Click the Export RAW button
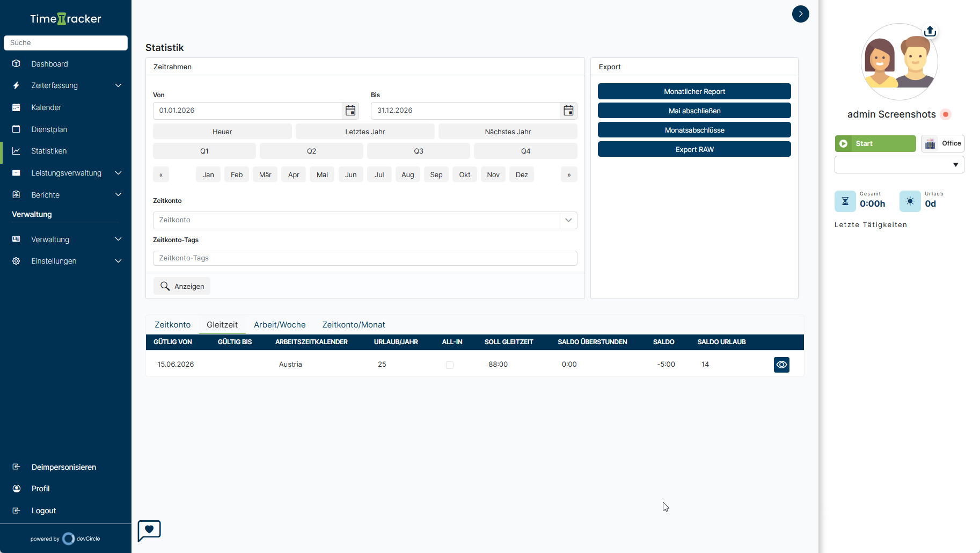 coord(694,149)
